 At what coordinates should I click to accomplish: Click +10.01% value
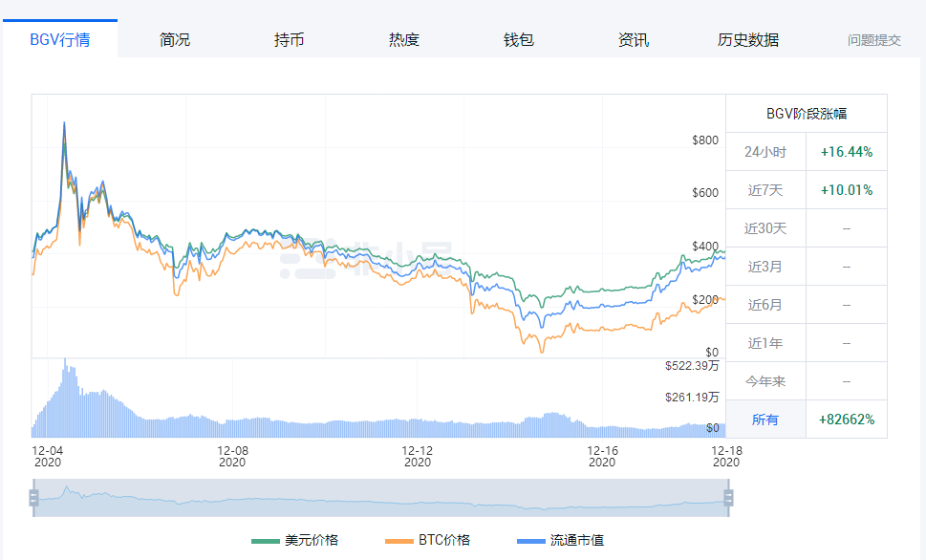(x=847, y=190)
